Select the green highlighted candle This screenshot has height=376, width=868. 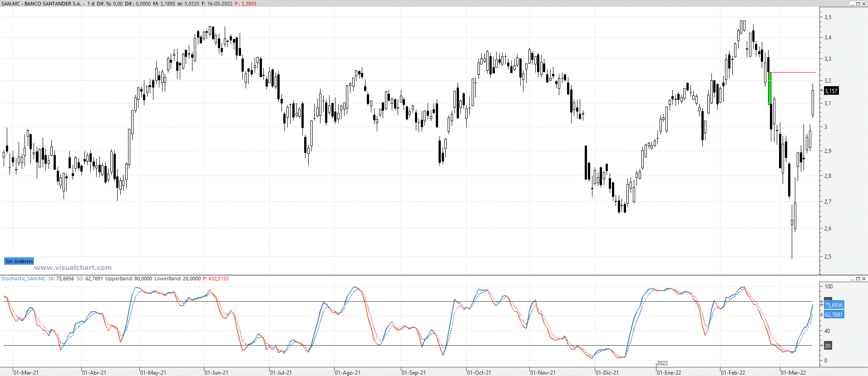[769, 88]
